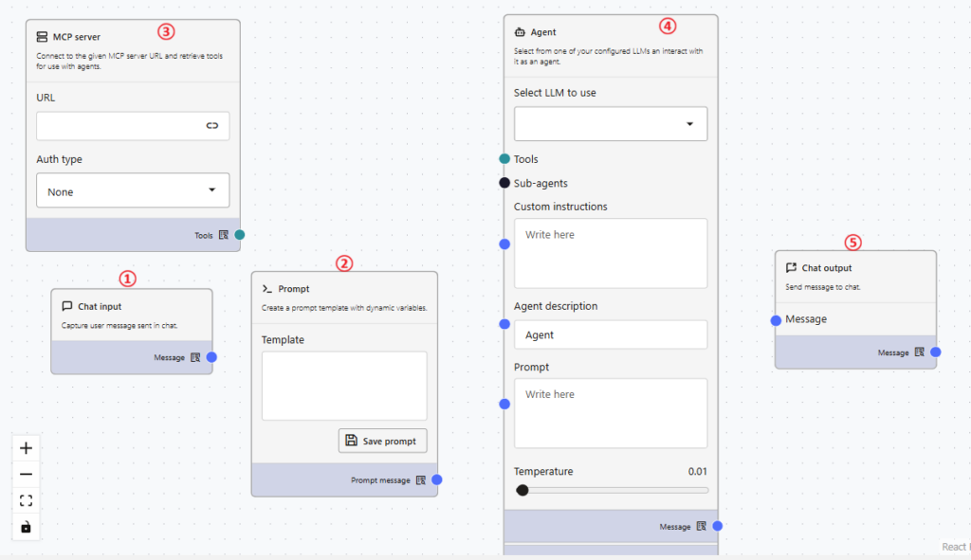This screenshot has height=560, width=971.
Task: Click the Prompt terminal icon
Action: (267, 289)
